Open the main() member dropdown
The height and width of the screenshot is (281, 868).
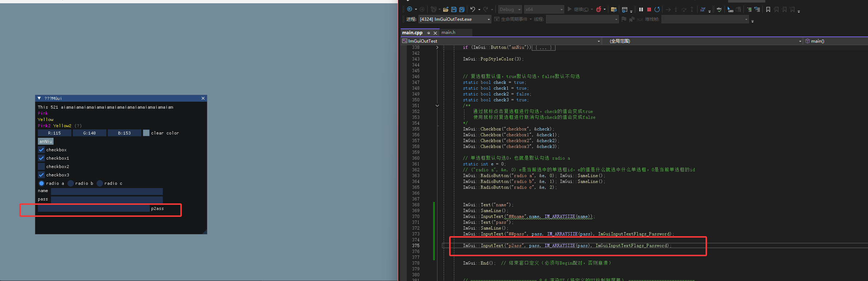[836, 41]
